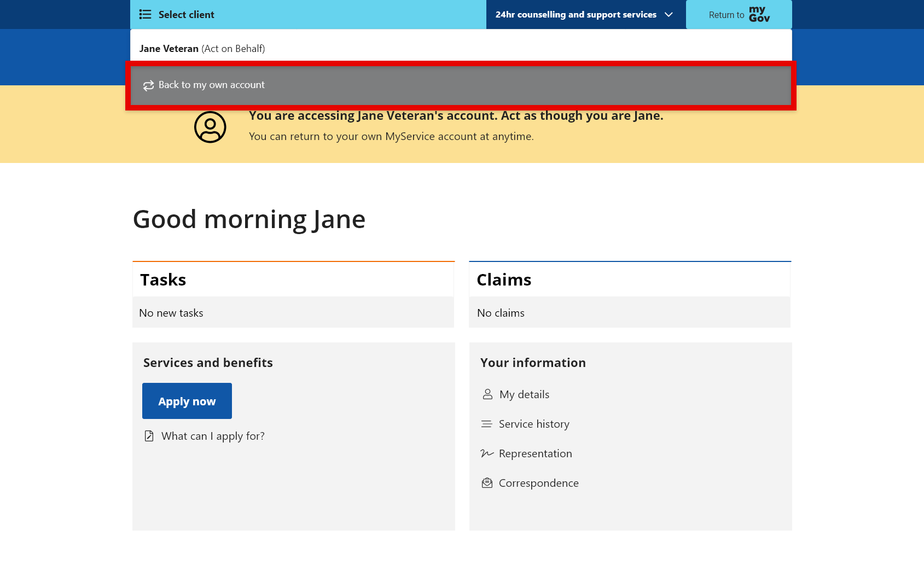Click the My details person icon
Viewport: 924px width, 565px height.
click(487, 394)
